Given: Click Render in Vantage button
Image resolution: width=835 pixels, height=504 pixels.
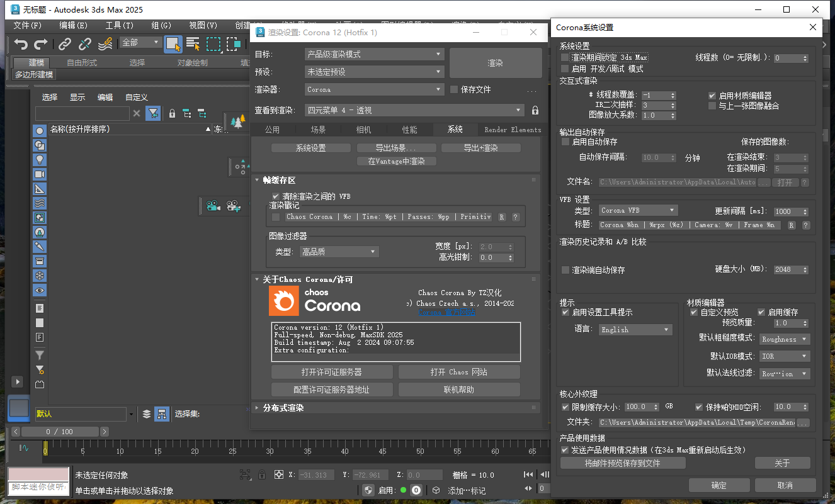Looking at the screenshot, I should click(x=396, y=161).
